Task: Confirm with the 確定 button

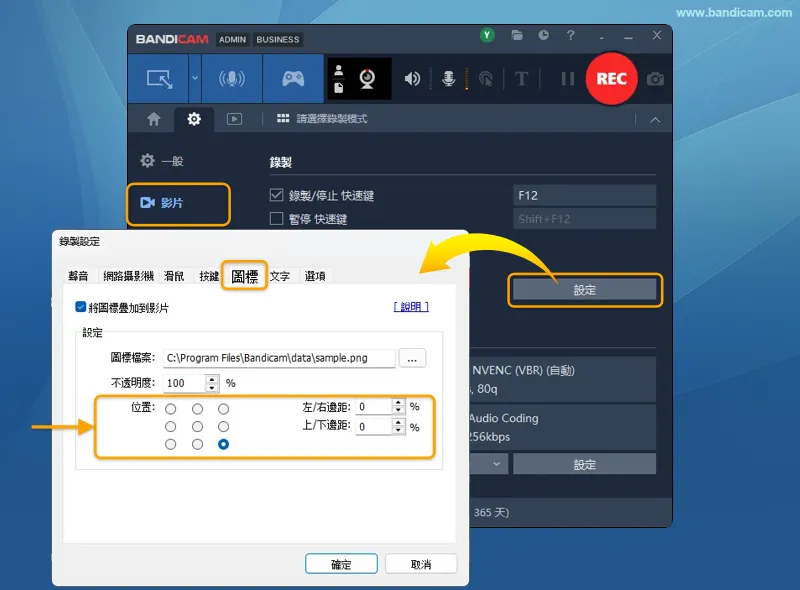Action: 341,564
